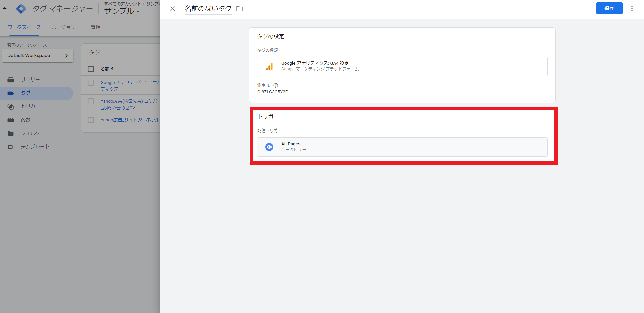Click the タグの設定 section heading
644x313 pixels.
[x=271, y=36]
